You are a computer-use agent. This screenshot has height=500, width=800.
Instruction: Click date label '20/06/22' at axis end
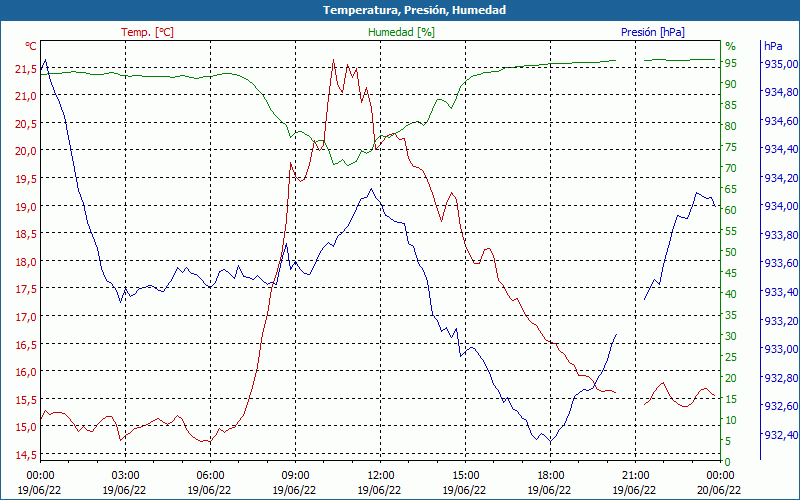click(x=719, y=490)
